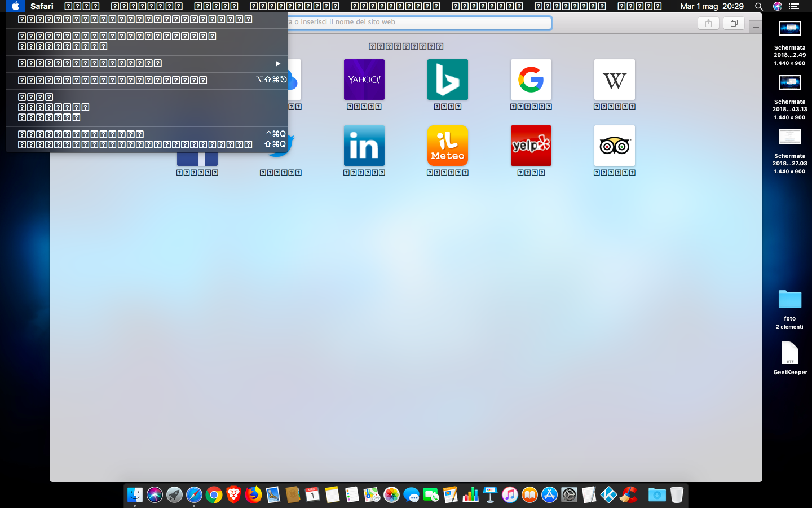Image resolution: width=812 pixels, height=508 pixels.
Task: Activate Siri from the menu bar
Action: (778, 6)
